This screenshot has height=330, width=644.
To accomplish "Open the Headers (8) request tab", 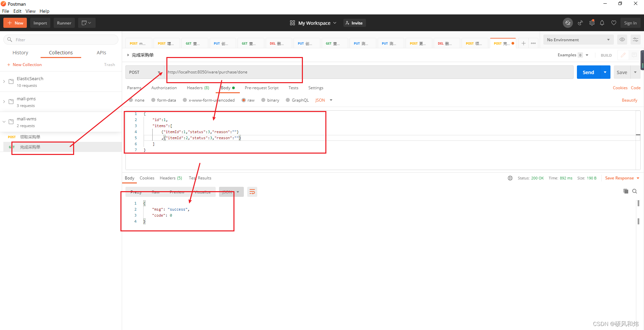I will [x=198, y=88].
